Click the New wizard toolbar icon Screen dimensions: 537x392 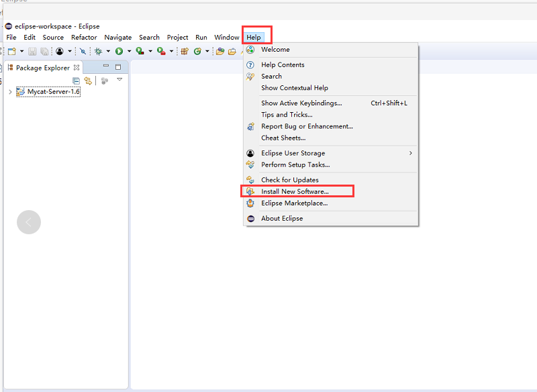(x=12, y=52)
